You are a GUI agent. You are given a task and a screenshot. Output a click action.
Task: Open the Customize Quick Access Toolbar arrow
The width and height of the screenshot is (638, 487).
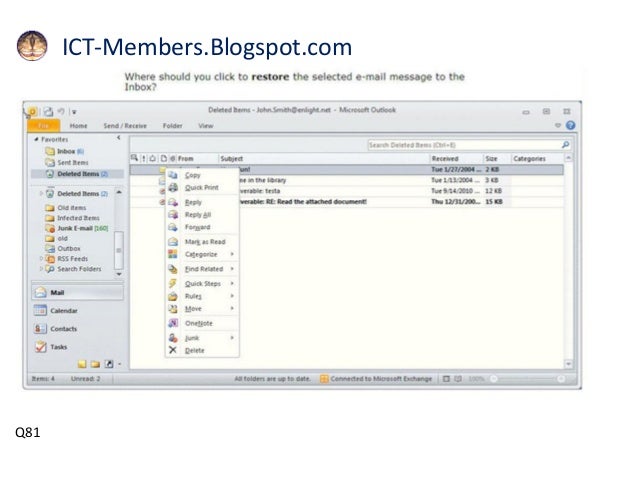[x=74, y=112]
